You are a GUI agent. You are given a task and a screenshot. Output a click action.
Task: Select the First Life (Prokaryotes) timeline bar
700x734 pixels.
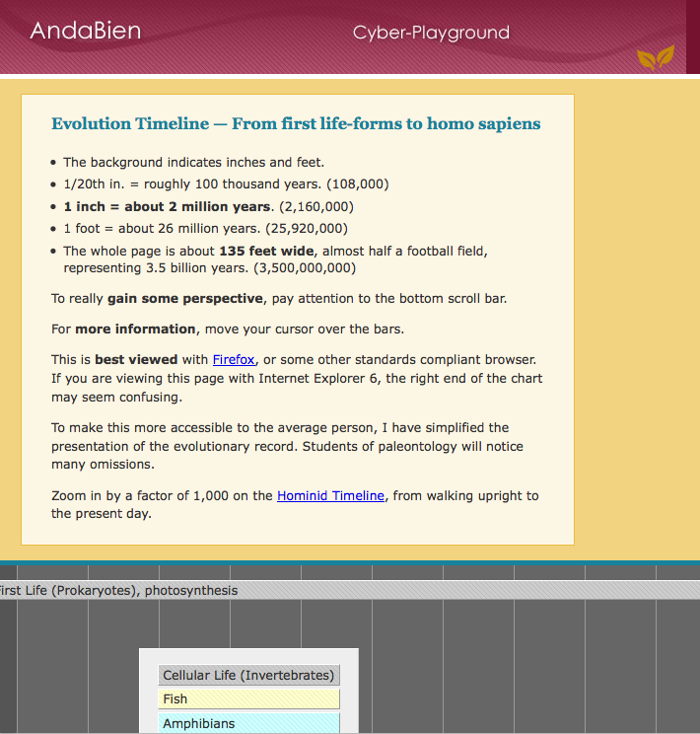pos(118,590)
